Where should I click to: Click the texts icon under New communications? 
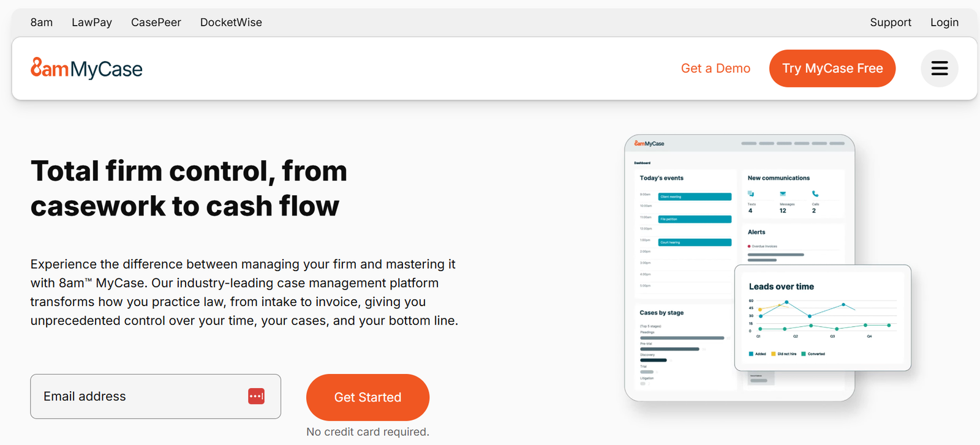point(751,194)
